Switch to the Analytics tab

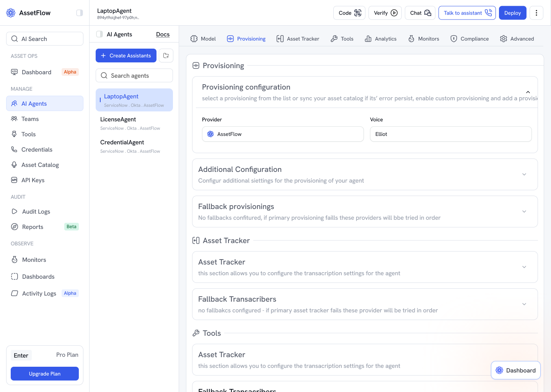point(381,39)
